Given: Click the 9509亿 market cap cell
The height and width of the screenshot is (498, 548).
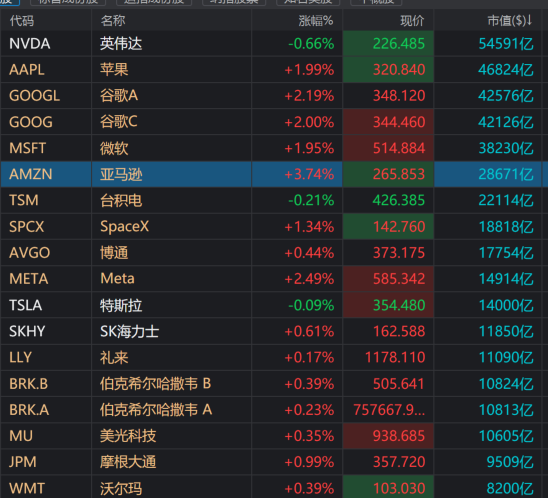Looking at the screenshot, I should tap(510, 462).
